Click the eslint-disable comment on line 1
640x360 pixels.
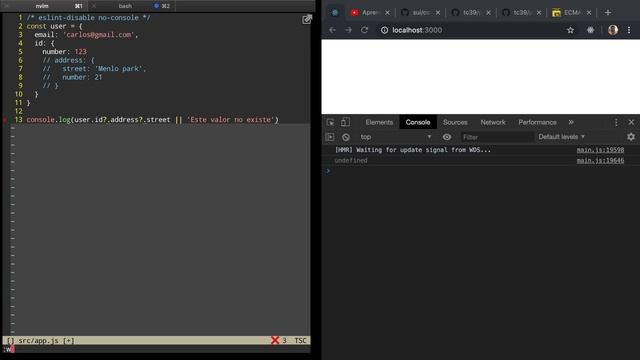88,18
